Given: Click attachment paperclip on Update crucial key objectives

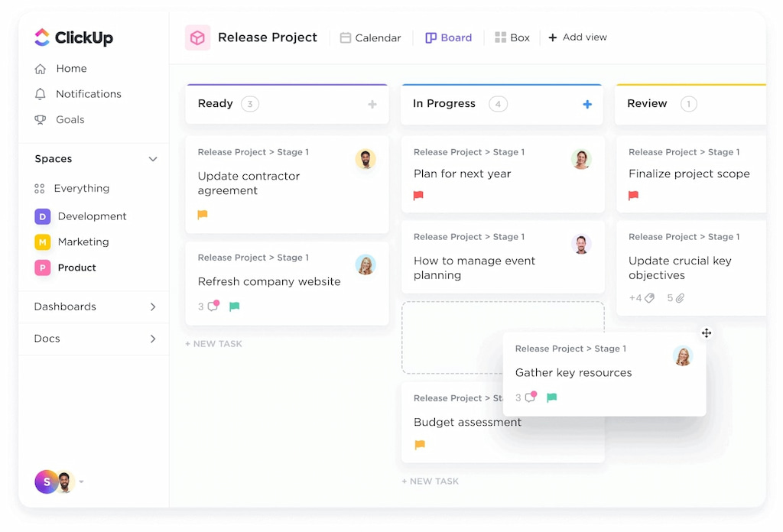Looking at the screenshot, I should (680, 298).
